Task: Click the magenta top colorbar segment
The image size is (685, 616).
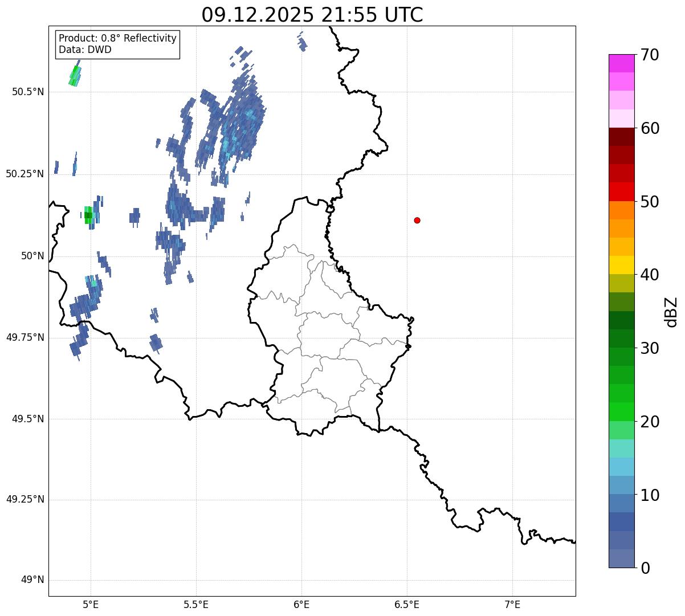Action: tap(621, 63)
